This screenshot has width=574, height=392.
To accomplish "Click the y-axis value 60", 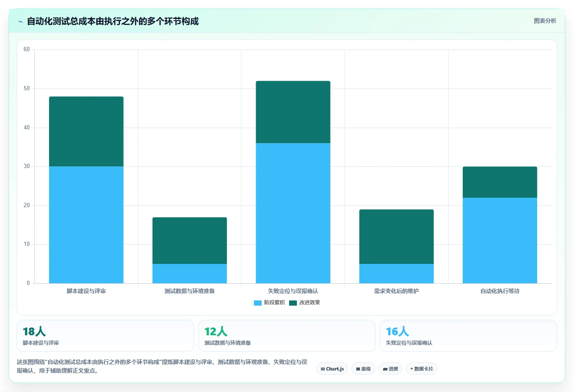I will pyautogui.click(x=27, y=49).
